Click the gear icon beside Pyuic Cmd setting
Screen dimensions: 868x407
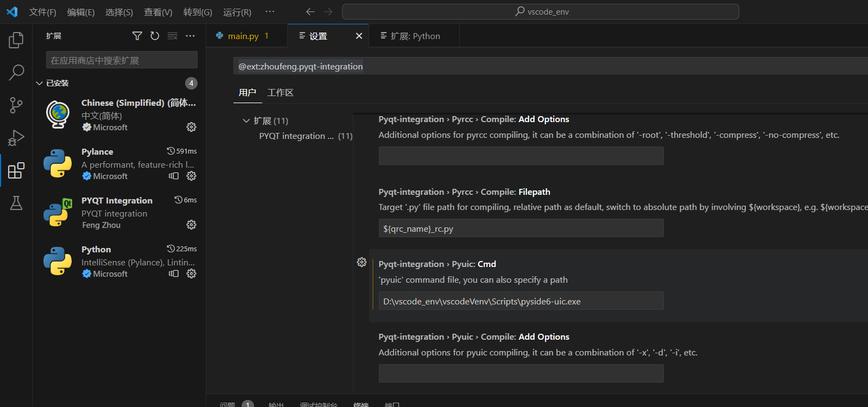[x=362, y=263]
